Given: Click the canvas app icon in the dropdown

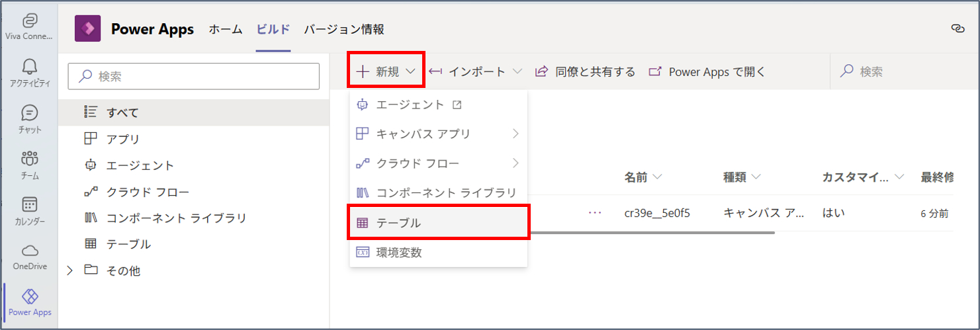Looking at the screenshot, I should pos(362,134).
